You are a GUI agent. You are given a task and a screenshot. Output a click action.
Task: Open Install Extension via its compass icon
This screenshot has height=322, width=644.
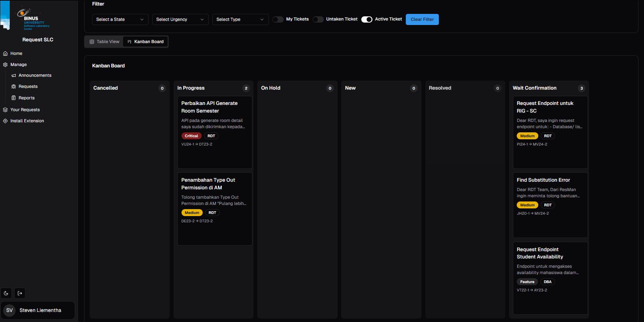[x=5, y=121]
